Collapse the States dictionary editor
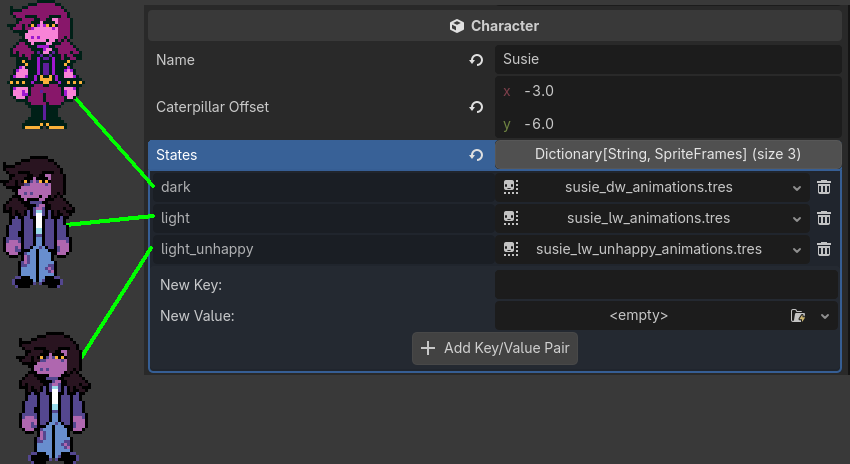The height and width of the screenshot is (464, 850). coord(668,154)
